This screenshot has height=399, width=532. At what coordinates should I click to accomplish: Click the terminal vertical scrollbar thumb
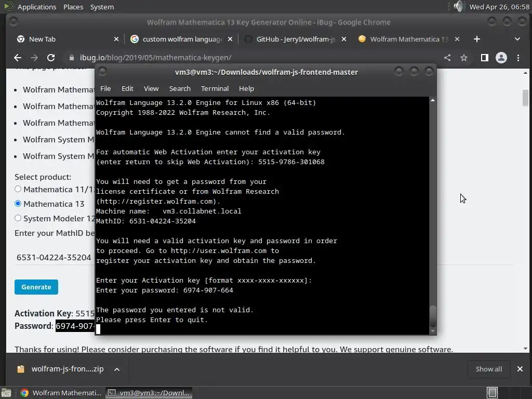point(433,315)
